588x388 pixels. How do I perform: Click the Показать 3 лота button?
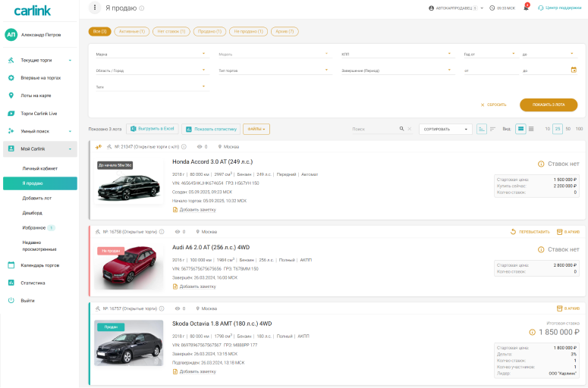pos(542,105)
